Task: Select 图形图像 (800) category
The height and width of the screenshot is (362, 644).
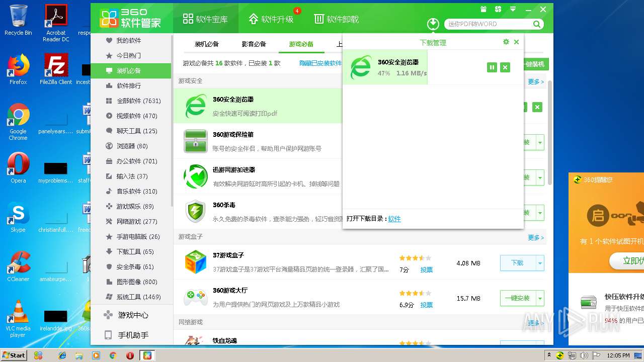Action: tap(131, 282)
